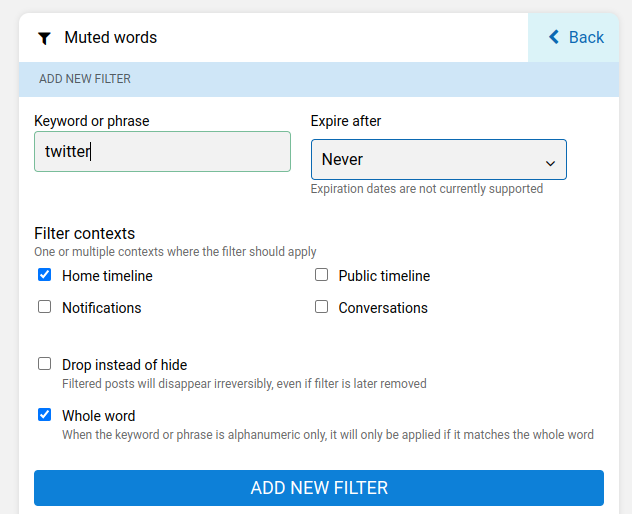The width and height of the screenshot is (632, 514).
Task: Enable the Public timeline context checkbox
Action: point(322,275)
